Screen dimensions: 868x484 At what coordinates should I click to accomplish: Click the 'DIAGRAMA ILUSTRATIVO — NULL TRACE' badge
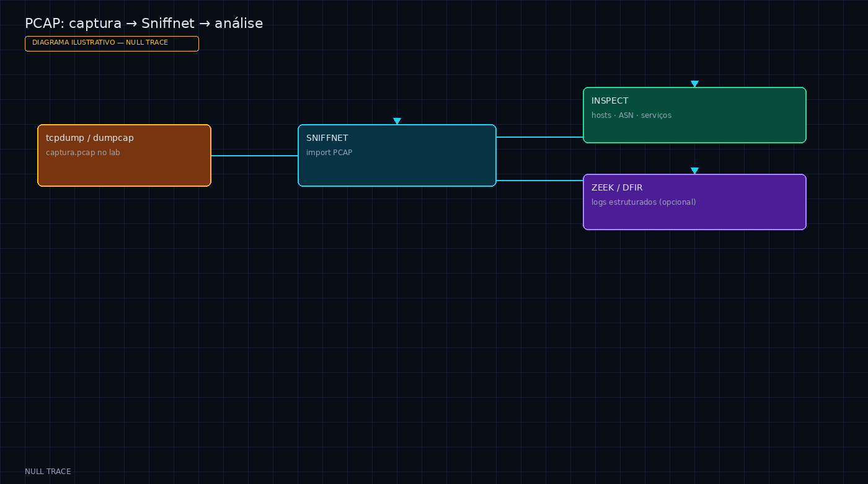click(x=112, y=43)
